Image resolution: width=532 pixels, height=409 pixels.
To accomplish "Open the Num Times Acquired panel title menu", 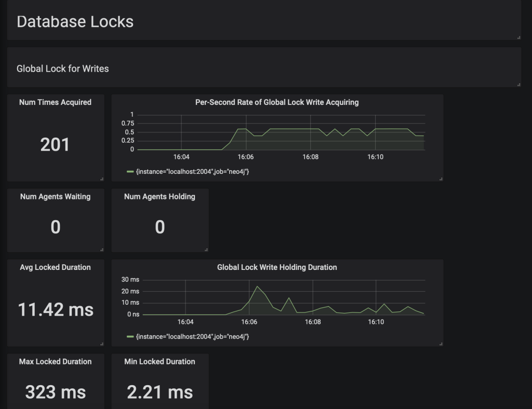I will [x=55, y=102].
